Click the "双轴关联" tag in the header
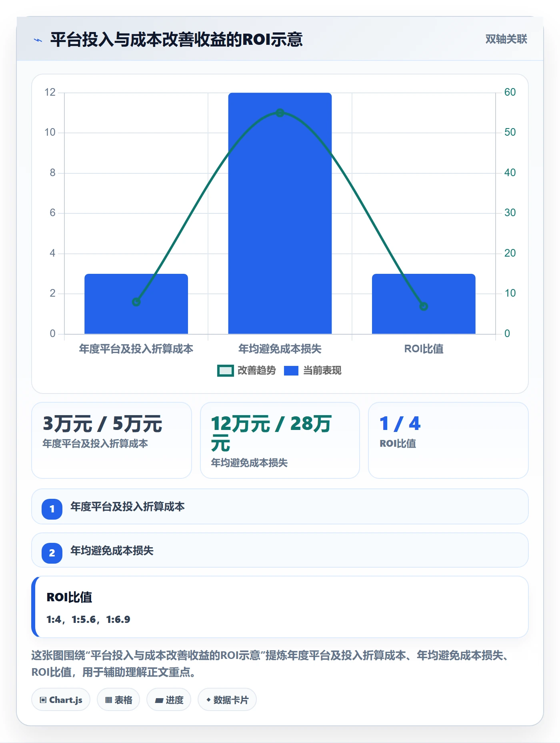 506,39
